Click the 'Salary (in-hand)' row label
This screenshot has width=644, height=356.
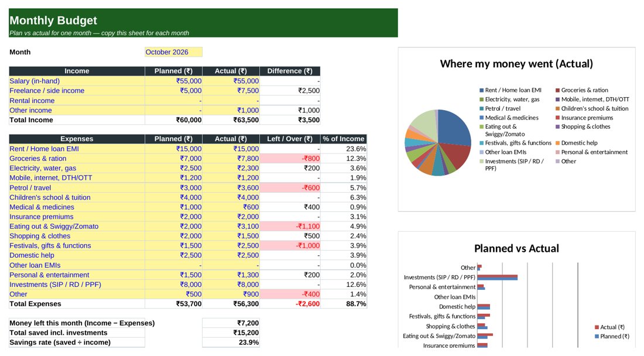(77, 81)
